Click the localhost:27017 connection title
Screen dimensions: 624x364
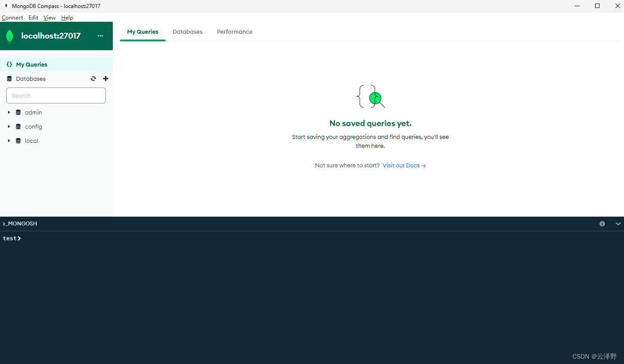click(51, 36)
